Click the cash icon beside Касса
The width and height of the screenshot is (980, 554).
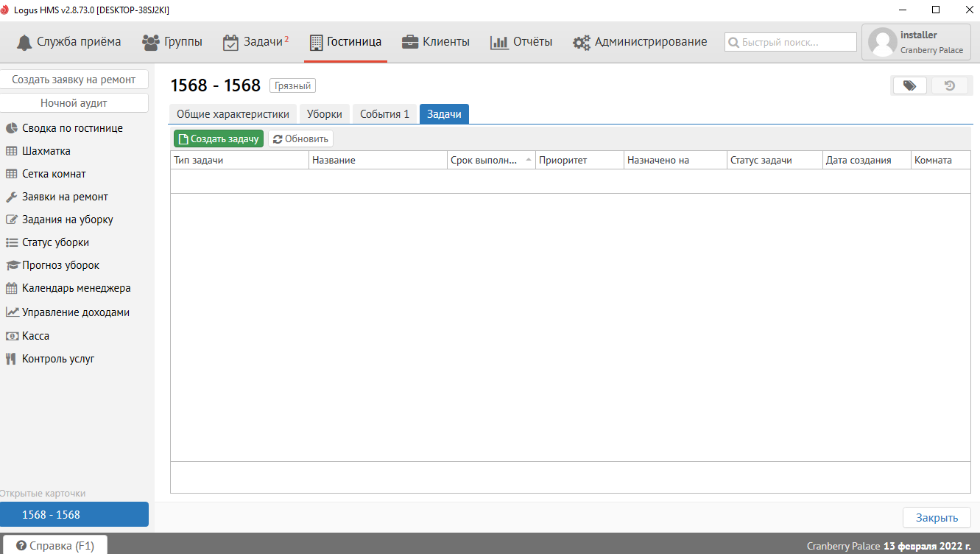point(12,336)
